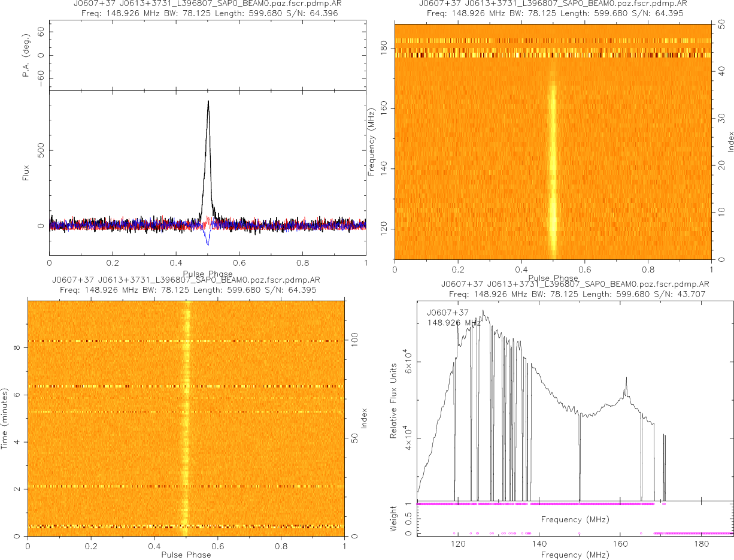This screenshot has width=734, height=560.
Task: Click the Relative Flux Units axis label
Action: 394,400
